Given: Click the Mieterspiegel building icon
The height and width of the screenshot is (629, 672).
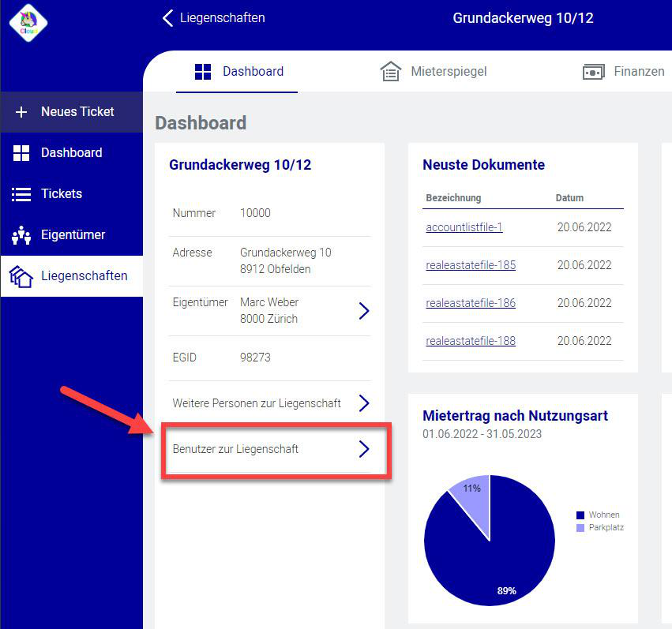Looking at the screenshot, I should click(x=390, y=71).
